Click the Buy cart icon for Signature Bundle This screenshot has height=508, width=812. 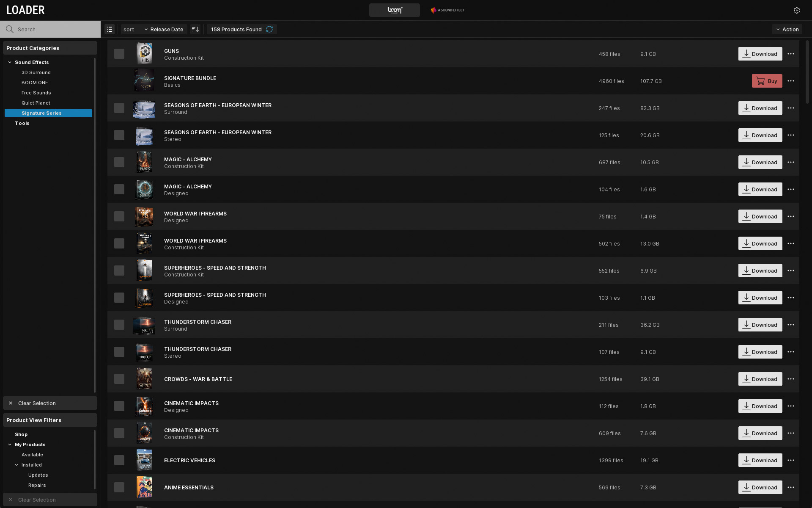pyautogui.click(x=761, y=81)
